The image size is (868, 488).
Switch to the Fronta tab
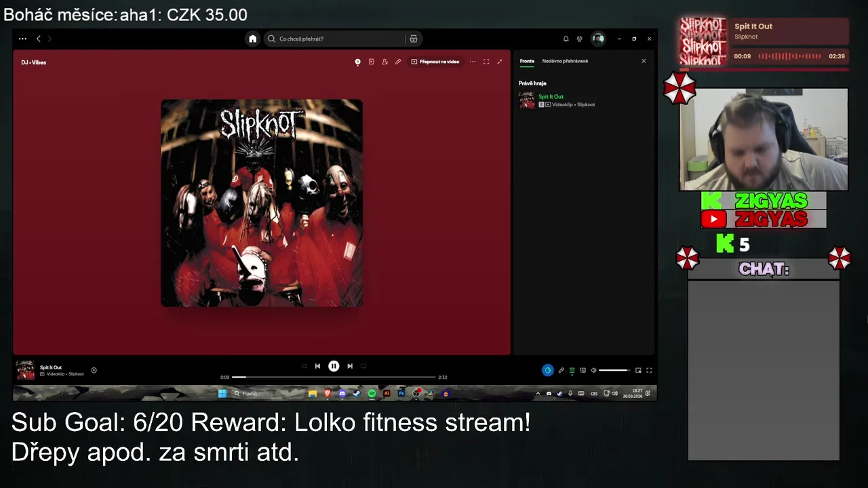coord(527,61)
